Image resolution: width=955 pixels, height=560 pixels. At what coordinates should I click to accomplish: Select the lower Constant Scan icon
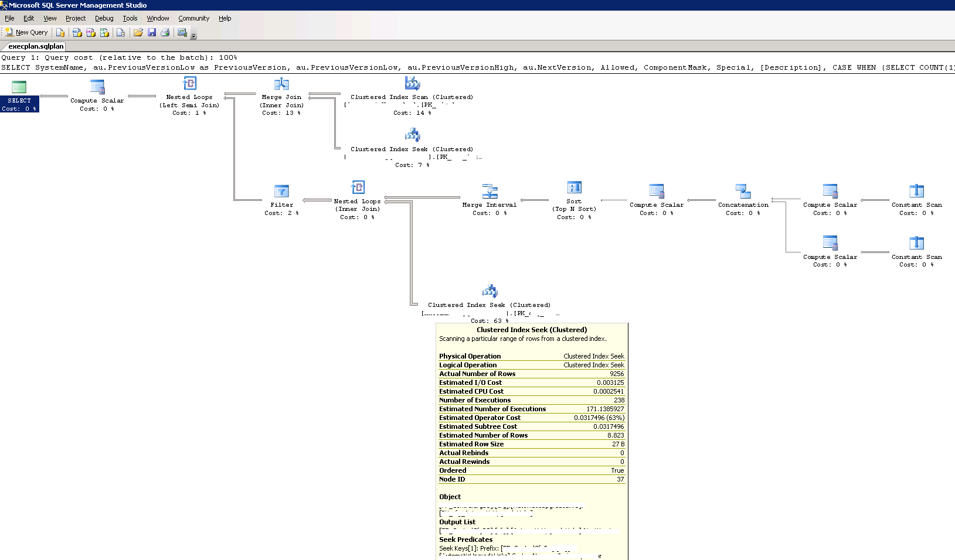point(917,243)
